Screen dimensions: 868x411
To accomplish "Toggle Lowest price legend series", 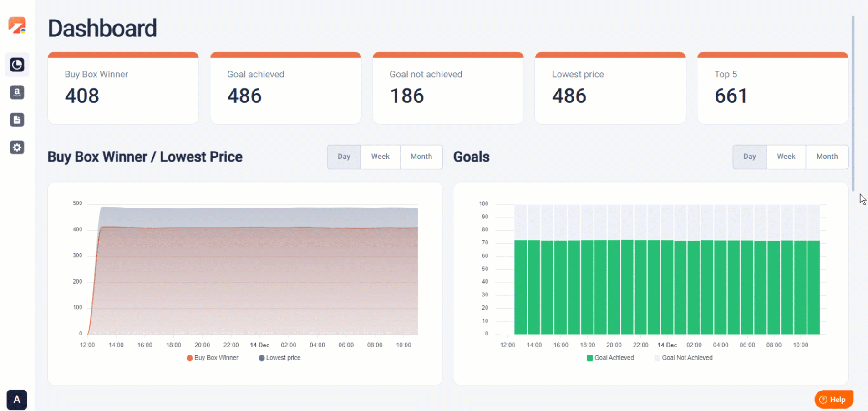I will tap(279, 358).
